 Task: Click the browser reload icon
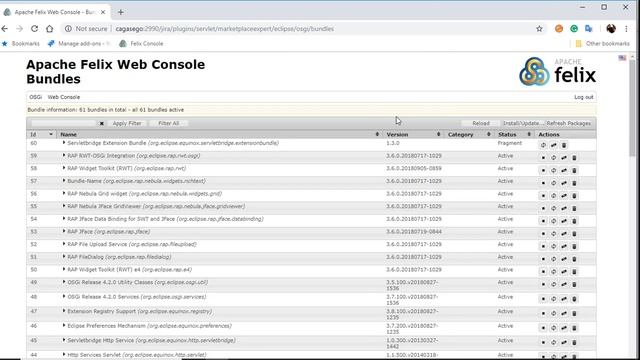tap(34, 29)
